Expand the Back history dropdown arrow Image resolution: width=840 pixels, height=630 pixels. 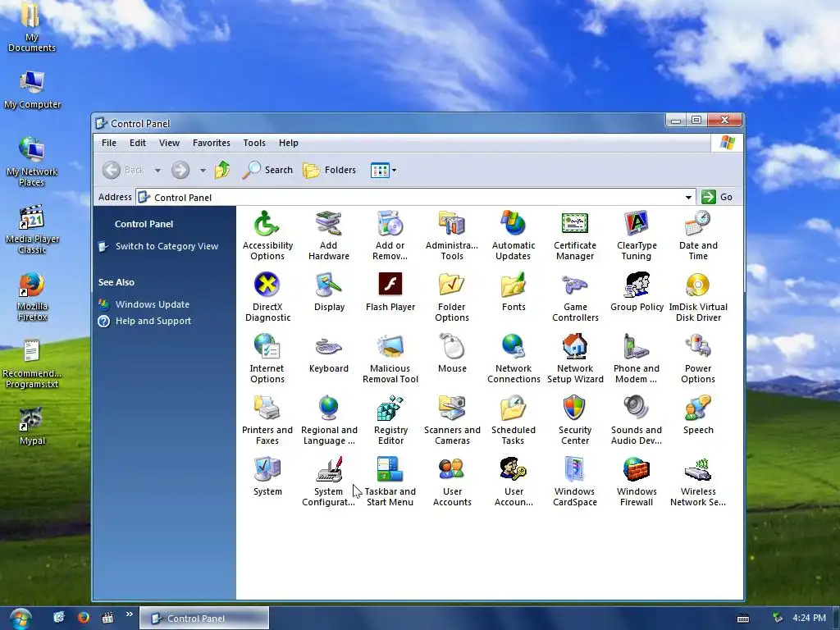[x=157, y=171]
